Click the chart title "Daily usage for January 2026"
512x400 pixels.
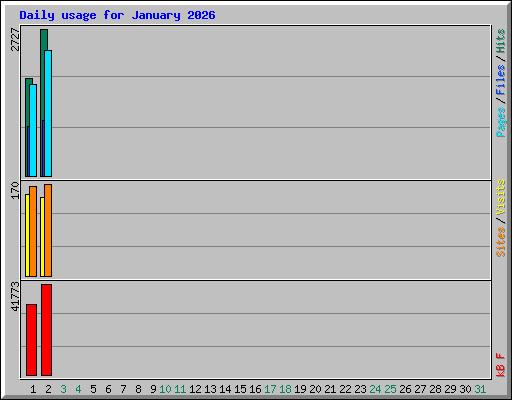pos(117,15)
